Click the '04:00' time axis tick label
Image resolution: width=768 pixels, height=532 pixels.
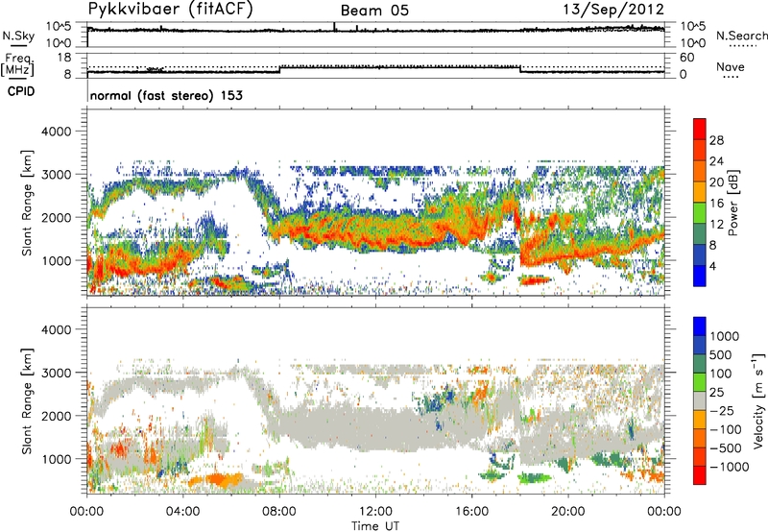tap(183, 512)
